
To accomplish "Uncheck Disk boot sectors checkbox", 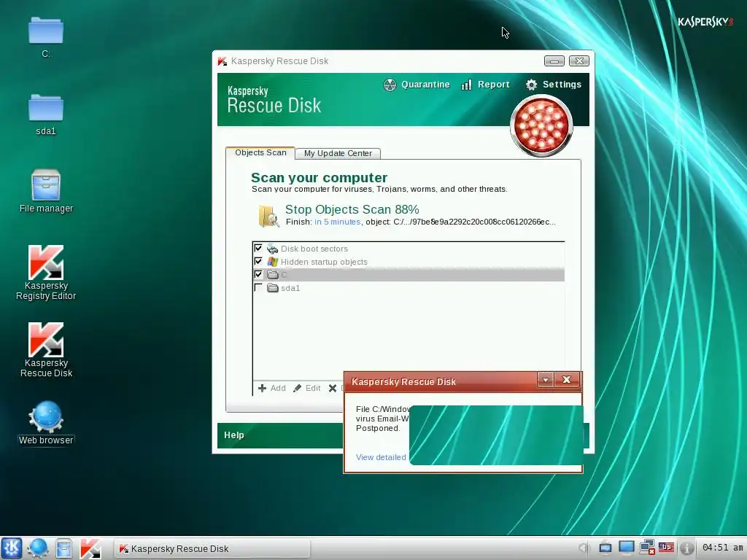I will 258,248.
